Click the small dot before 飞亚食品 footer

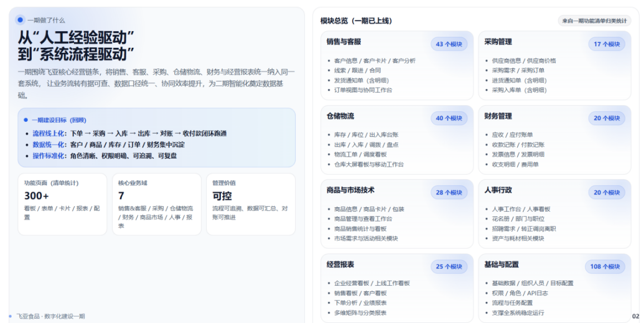pos(10,316)
